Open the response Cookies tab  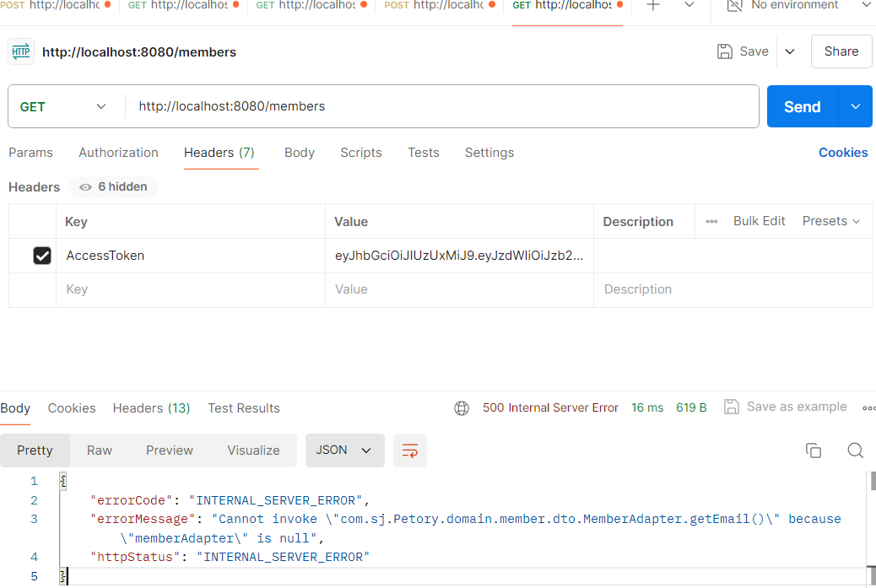pyautogui.click(x=72, y=408)
